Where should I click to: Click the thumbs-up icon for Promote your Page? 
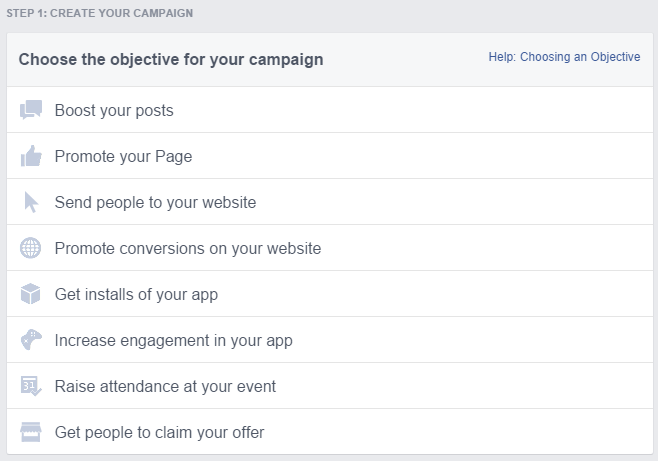[x=31, y=156]
